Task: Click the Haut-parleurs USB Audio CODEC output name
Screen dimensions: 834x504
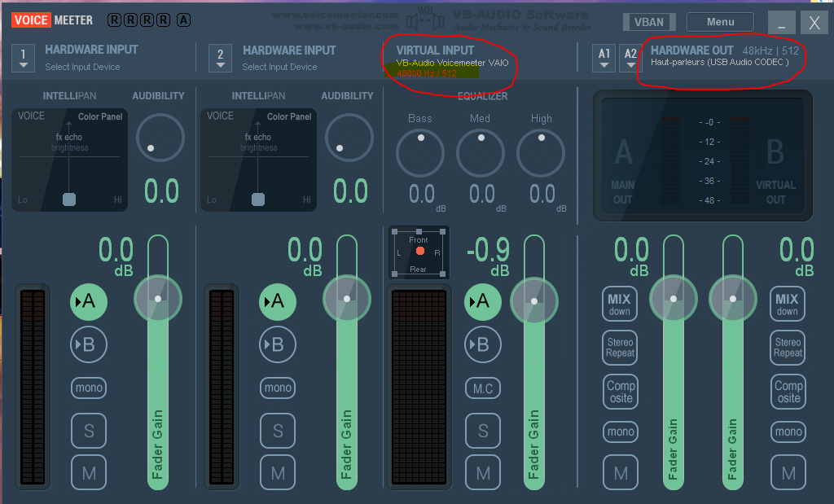Action: point(720,62)
